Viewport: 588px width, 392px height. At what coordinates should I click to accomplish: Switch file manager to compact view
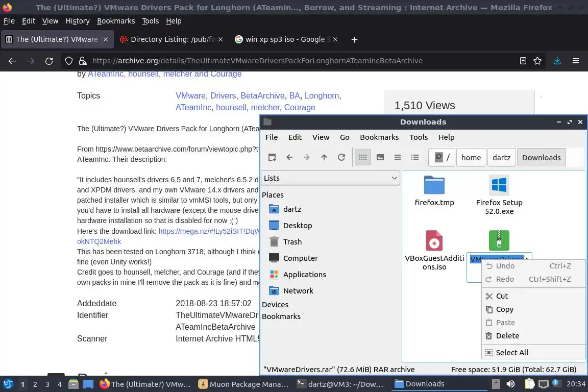398,157
